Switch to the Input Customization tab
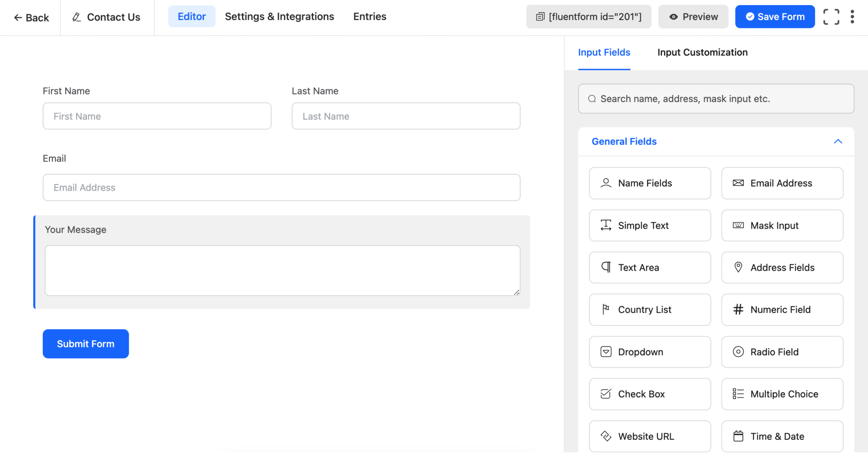 pyautogui.click(x=702, y=52)
